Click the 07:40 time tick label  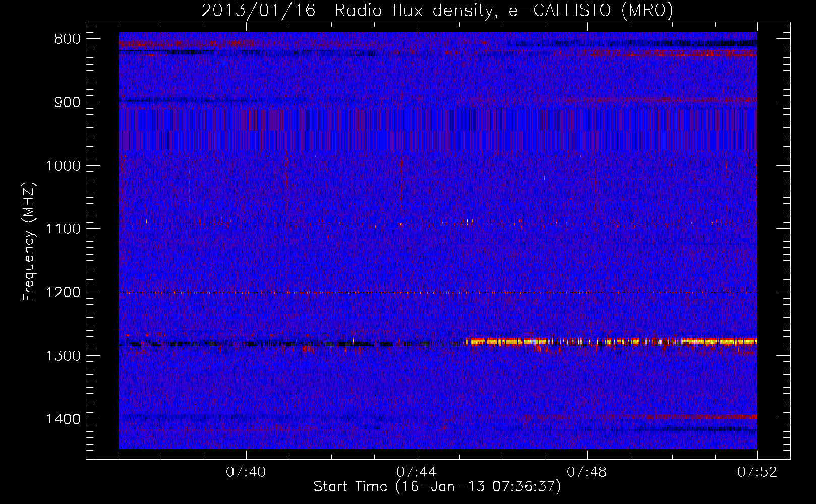click(x=246, y=472)
